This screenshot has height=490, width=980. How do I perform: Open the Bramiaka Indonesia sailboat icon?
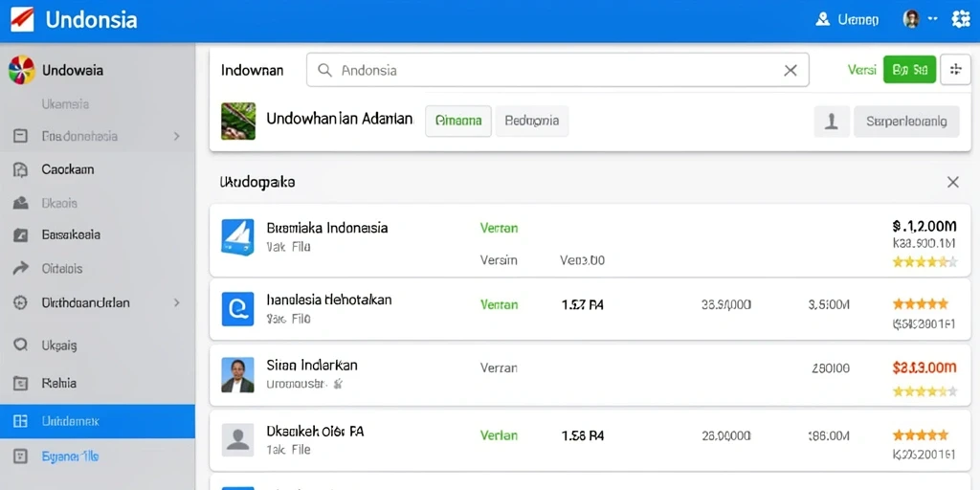coord(238,237)
